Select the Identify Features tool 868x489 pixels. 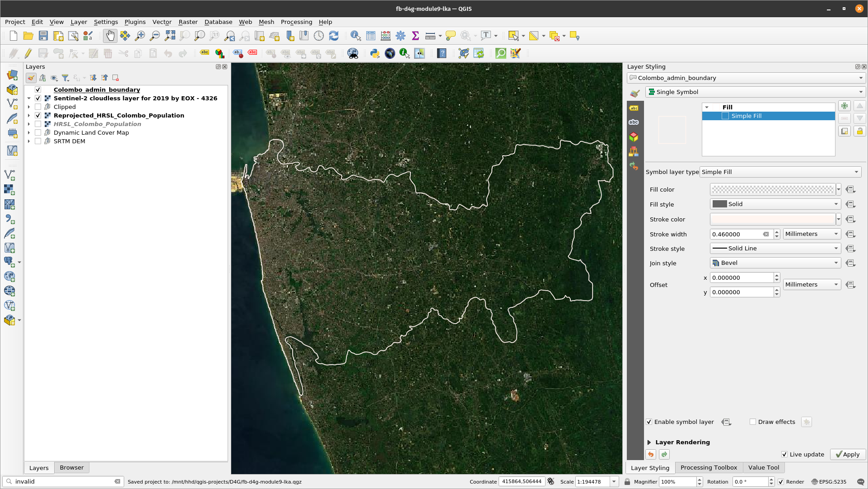[x=356, y=36]
